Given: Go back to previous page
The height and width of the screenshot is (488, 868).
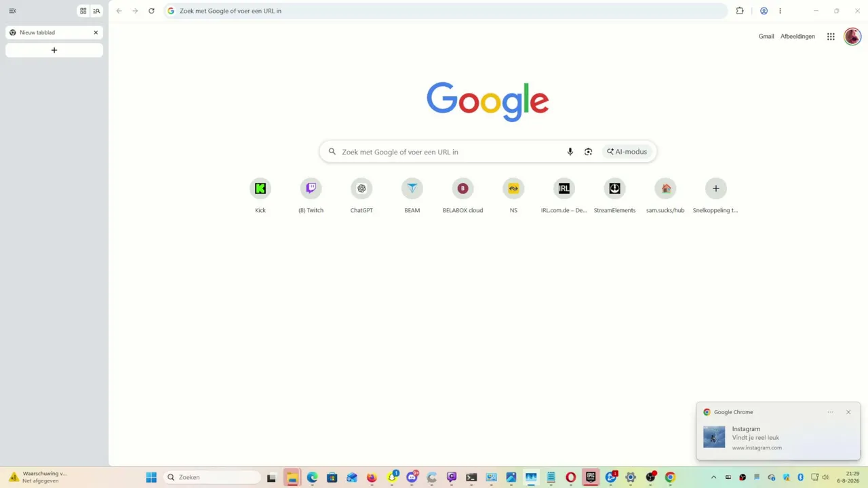Looking at the screenshot, I should tap(119, 11).
